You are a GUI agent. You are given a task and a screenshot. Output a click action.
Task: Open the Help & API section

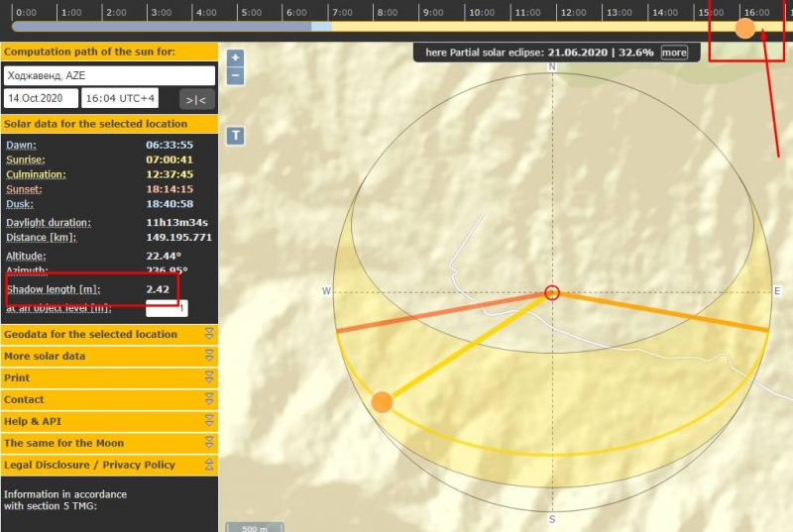click(x=109, y=421)
